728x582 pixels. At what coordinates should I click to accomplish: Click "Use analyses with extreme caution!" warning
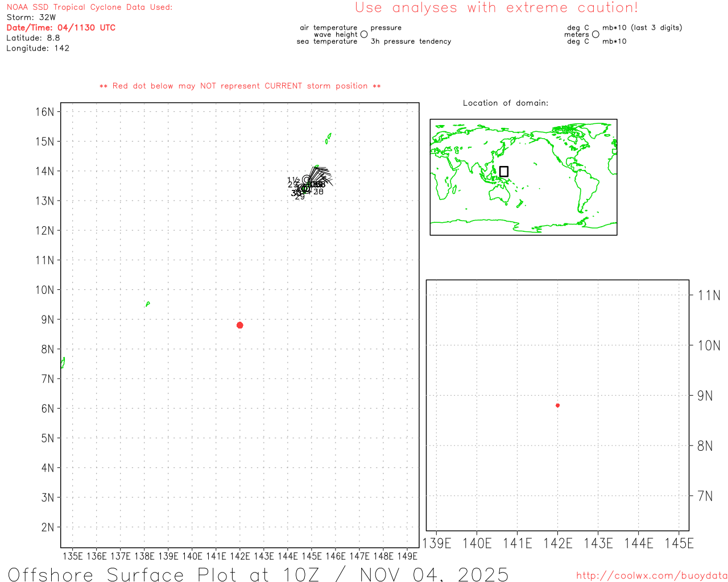(x=497, y=8)
